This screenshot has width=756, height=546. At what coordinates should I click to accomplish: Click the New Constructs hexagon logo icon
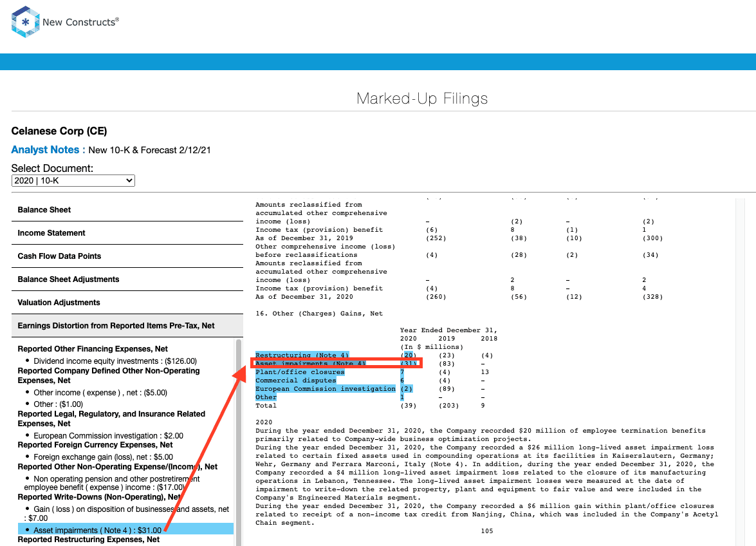click(x=25, y=22)
